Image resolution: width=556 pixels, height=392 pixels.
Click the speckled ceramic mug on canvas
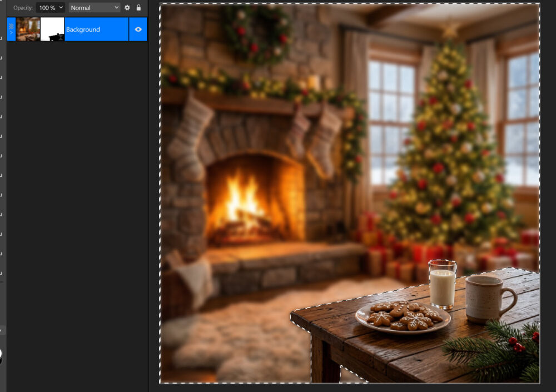[x=485, y=297]
